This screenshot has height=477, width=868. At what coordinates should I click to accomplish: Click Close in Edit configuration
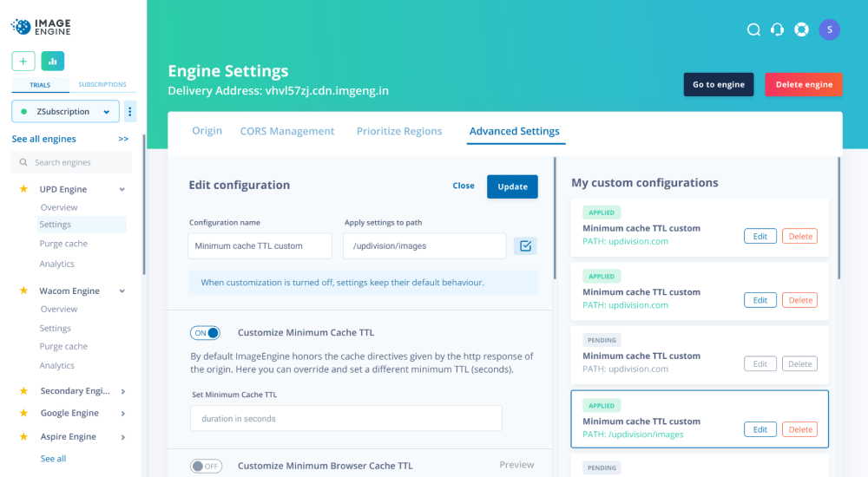464,186
